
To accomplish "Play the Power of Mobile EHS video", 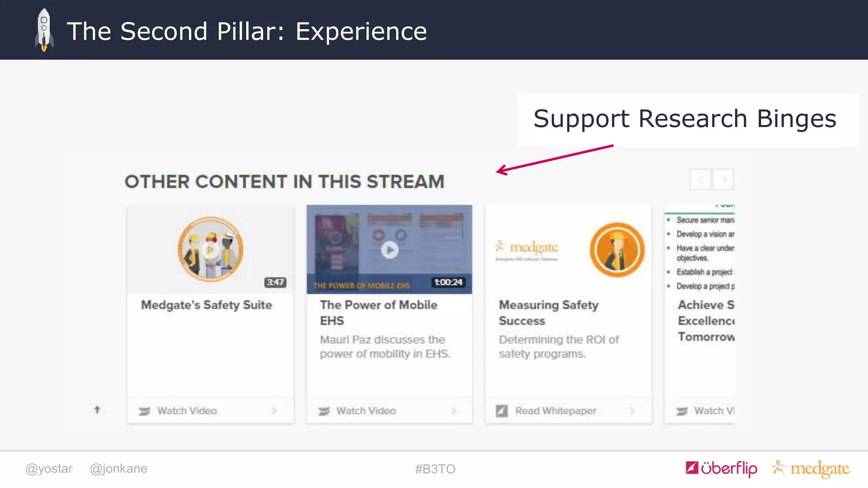I will pyautogui.click(x=389, y=250).
